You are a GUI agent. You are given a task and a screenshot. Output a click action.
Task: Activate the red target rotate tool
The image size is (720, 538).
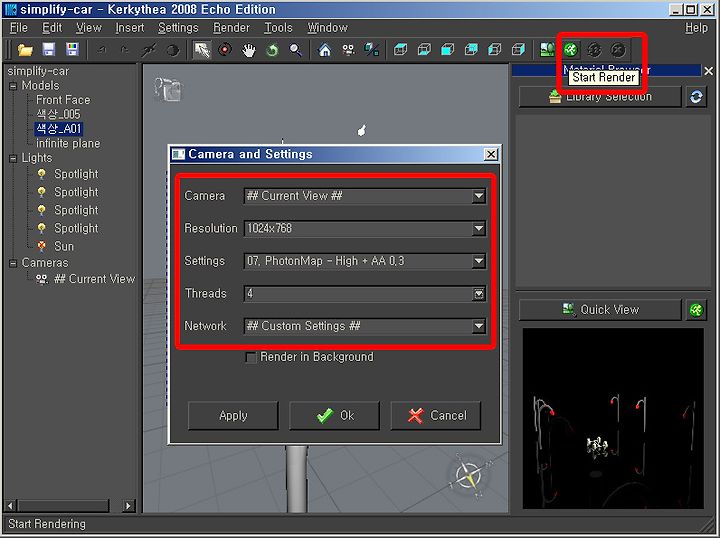coord(225,50)
